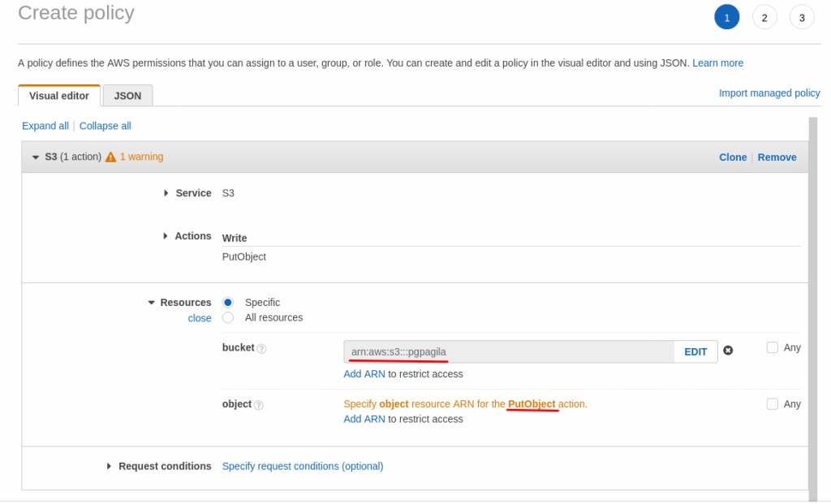Select the Specific resources radio button

[228, 302]
